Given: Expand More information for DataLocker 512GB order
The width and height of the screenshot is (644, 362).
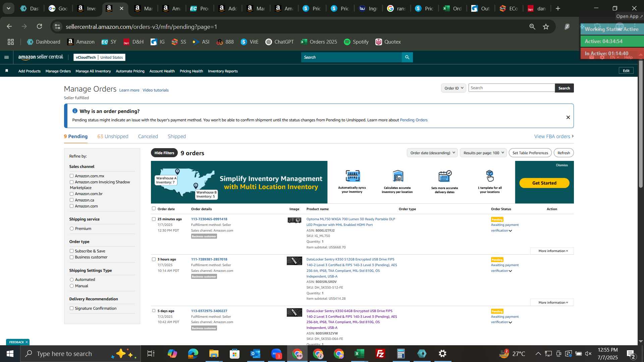Looking at the screenshot, I should coord(553,303).
